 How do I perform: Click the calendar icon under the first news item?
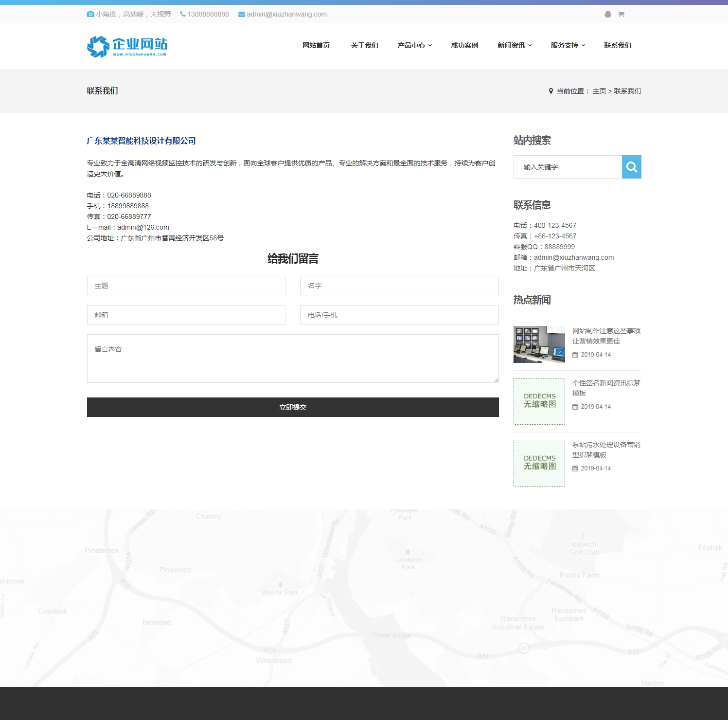pyautogui.click(x=575, y=355)
